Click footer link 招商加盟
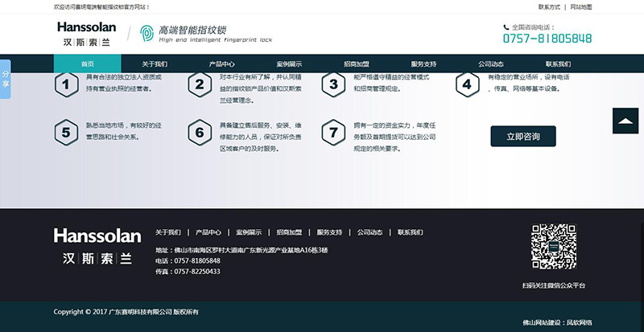Viewport: 644px width, 332px height. pyautogui.click(x=289, y=232)
